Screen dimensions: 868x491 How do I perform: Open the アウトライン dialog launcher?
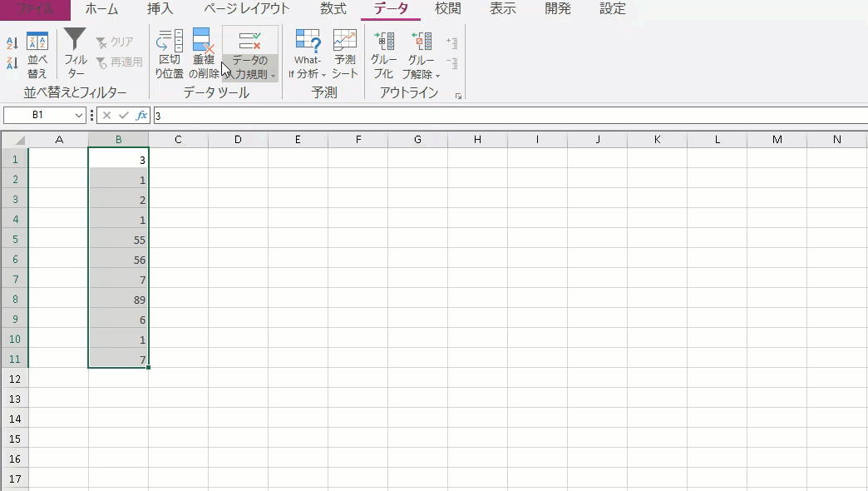coord(458,97)
